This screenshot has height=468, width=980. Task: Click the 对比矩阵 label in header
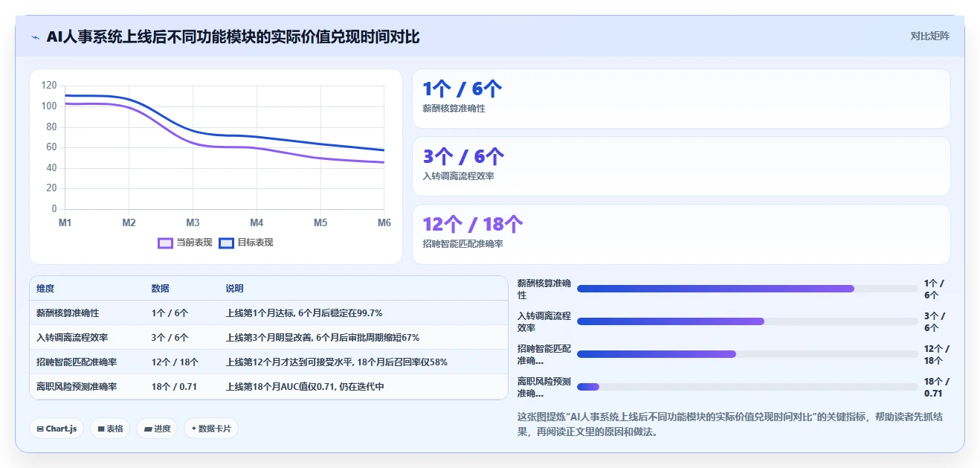929,36
